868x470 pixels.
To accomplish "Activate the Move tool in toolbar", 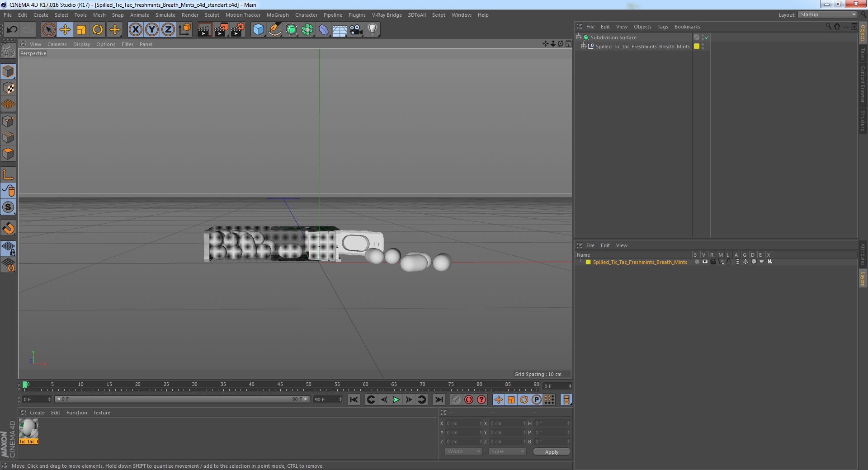I will 65,30.
